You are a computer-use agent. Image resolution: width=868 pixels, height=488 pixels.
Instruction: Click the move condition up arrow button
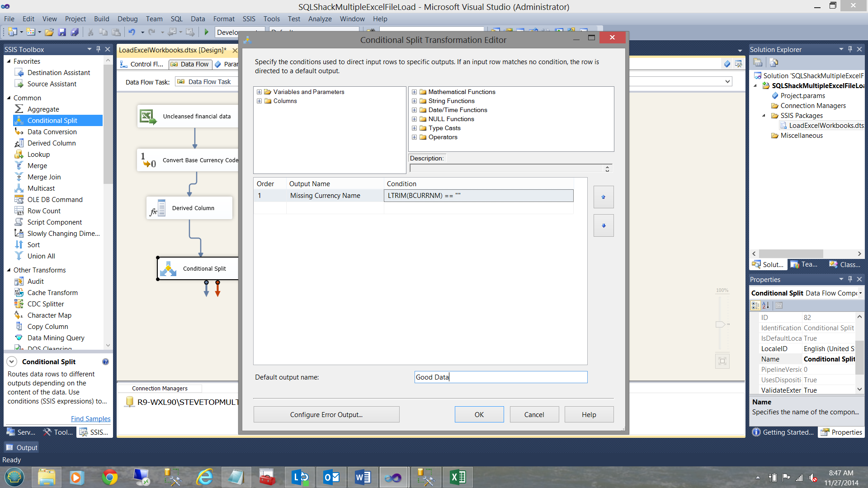[x=604, y=197]
